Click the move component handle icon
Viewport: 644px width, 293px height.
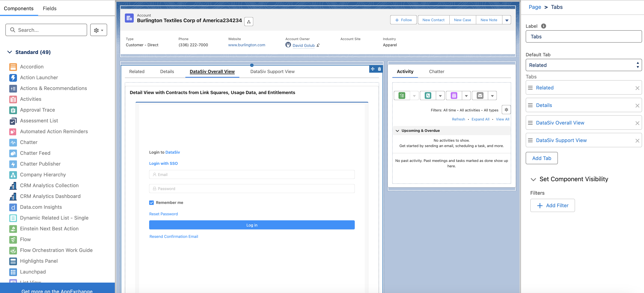(372, 69)
